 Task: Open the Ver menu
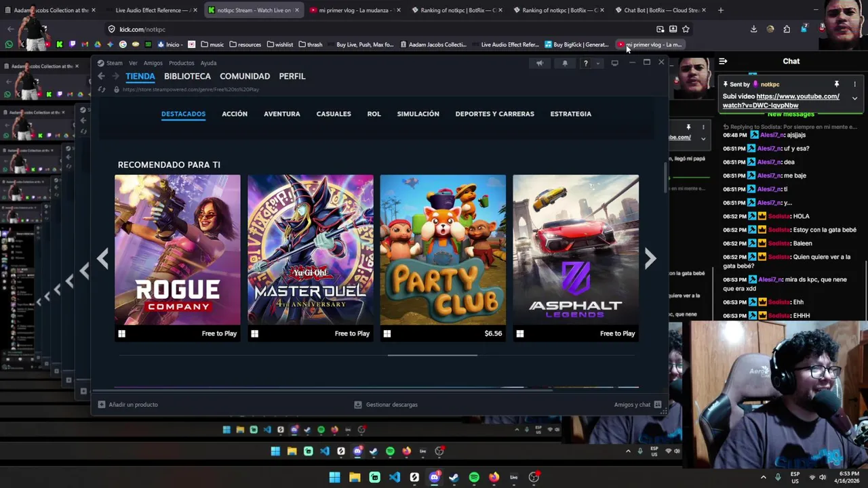[133, 63]
